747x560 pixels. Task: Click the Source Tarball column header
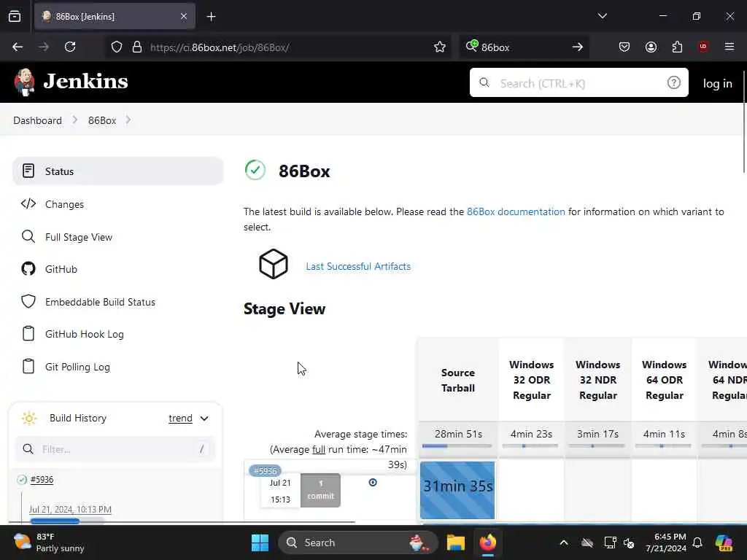[458, 380]
